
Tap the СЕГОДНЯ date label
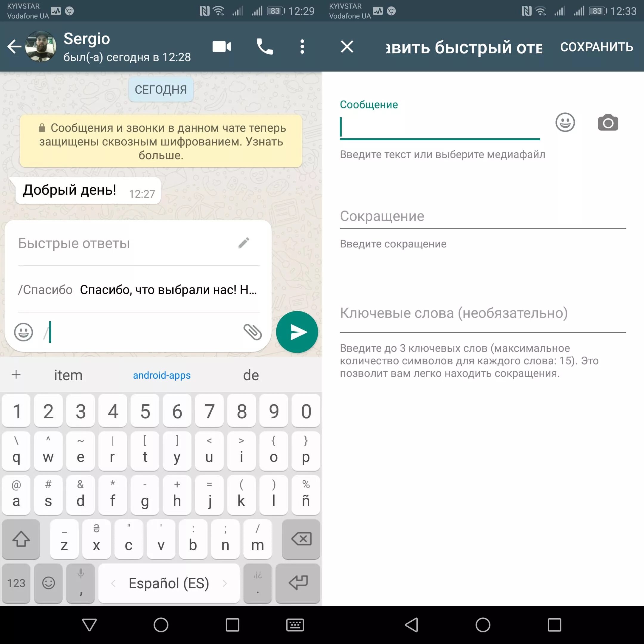point(161,89)
